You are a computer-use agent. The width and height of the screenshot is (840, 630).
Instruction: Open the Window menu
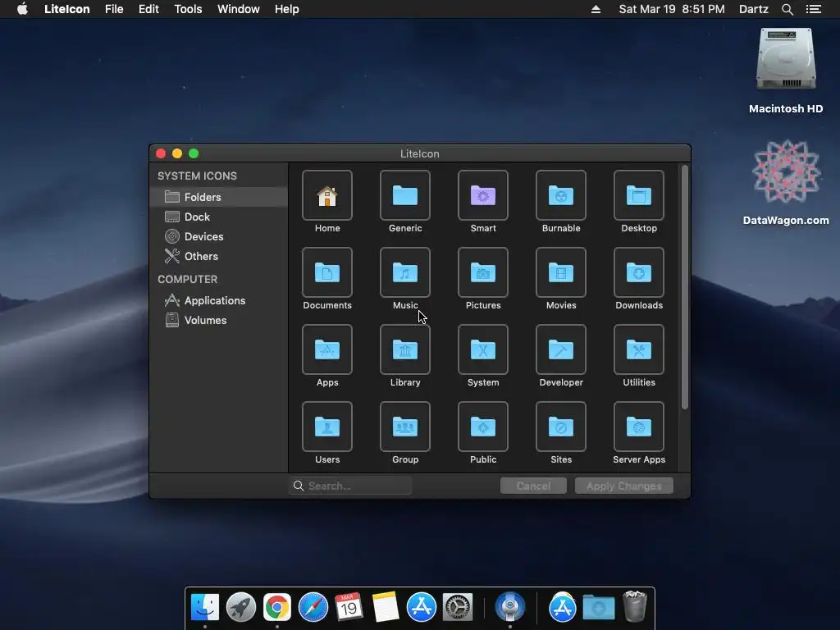point(239,9)
